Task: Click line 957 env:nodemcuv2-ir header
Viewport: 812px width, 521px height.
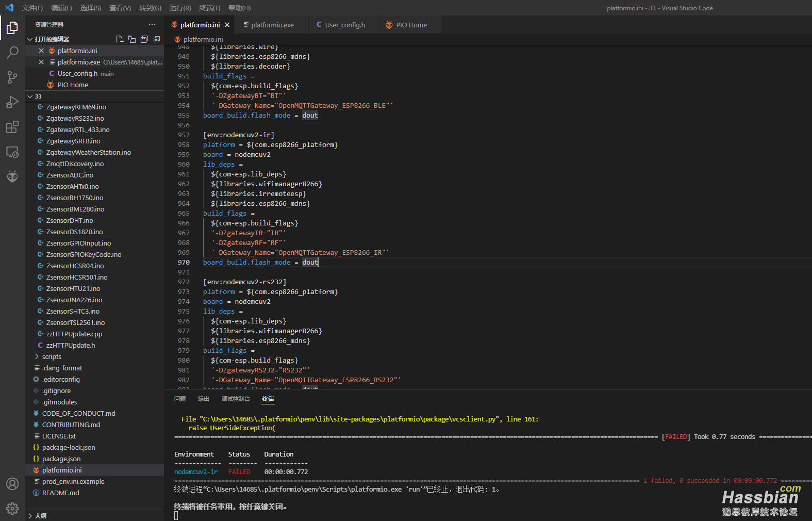Action: tap(239, 135)
